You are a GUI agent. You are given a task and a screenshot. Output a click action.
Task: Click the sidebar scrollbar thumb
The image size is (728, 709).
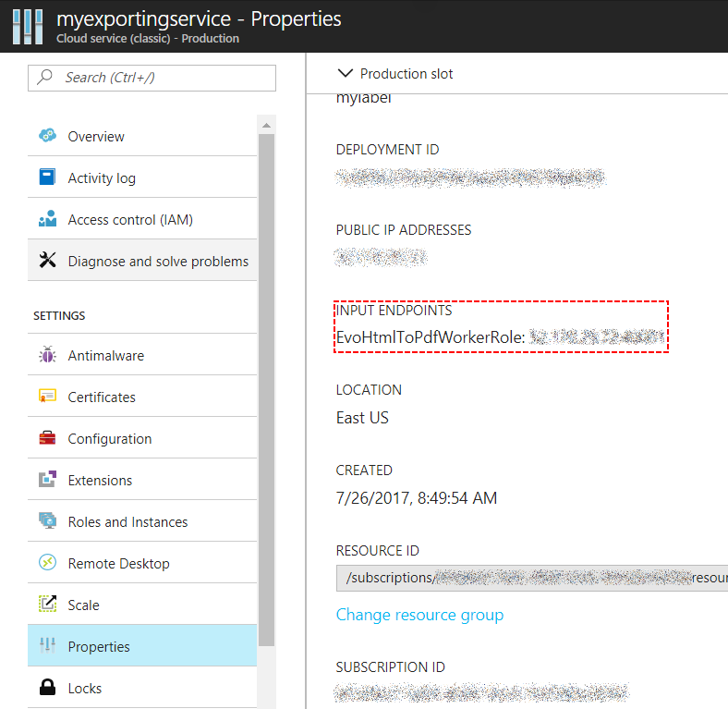click(x=266, y=390)
